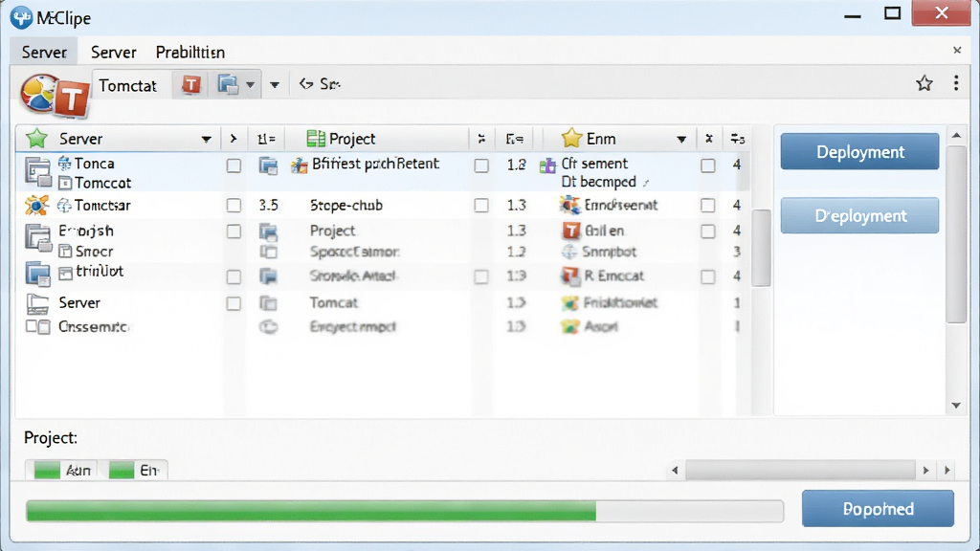Expand the Server column dropdown arrow
980x551 pixels.
coord(207,140)
